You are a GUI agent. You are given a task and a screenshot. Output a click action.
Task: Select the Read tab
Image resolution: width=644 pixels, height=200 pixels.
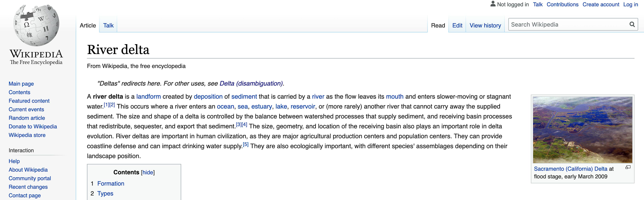(438, 25)
